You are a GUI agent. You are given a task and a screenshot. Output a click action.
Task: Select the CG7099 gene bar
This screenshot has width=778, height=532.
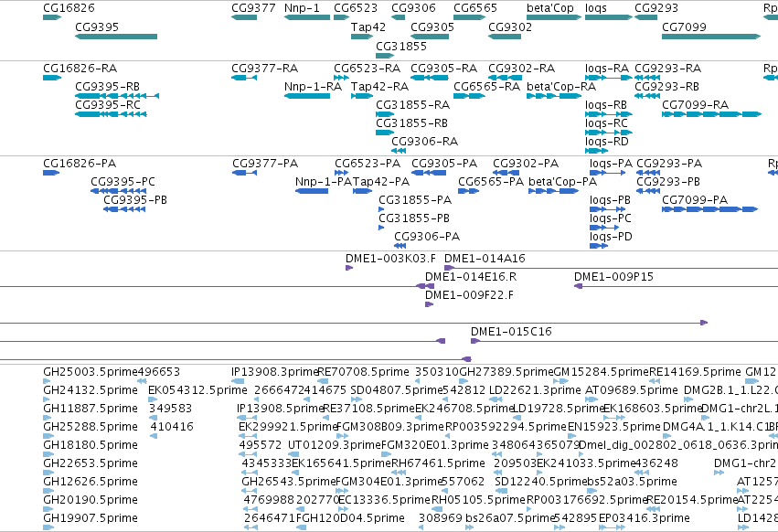point(711,37)
